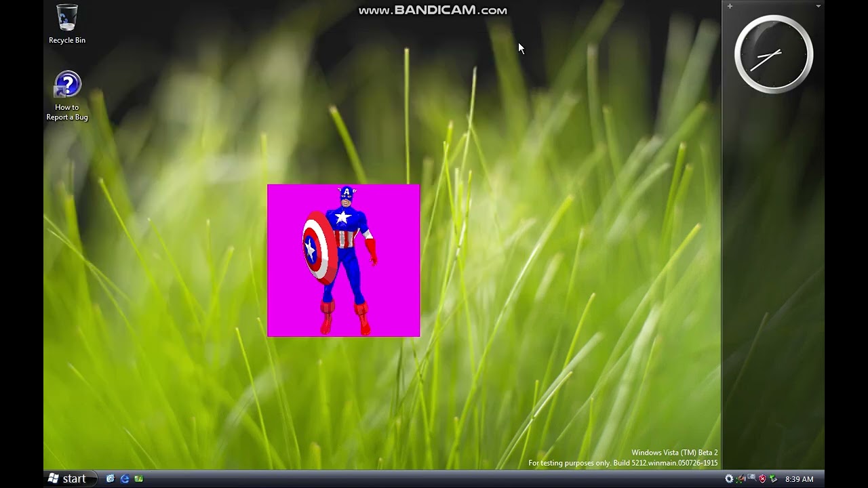Click the tray icon left of red shield
Screen dimensions: 868x488
751,477
